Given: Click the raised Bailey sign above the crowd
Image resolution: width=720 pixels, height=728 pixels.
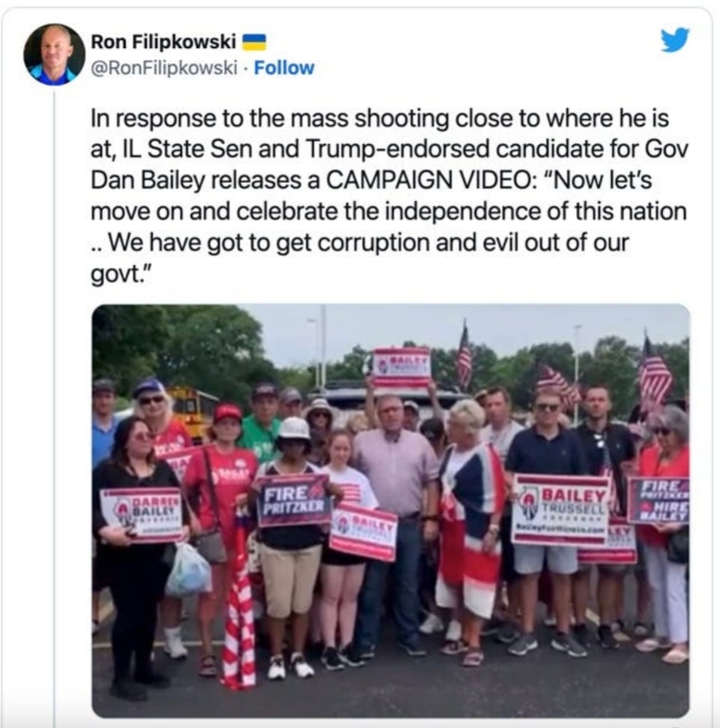Looking at the screenshot, I should point(402,368).
